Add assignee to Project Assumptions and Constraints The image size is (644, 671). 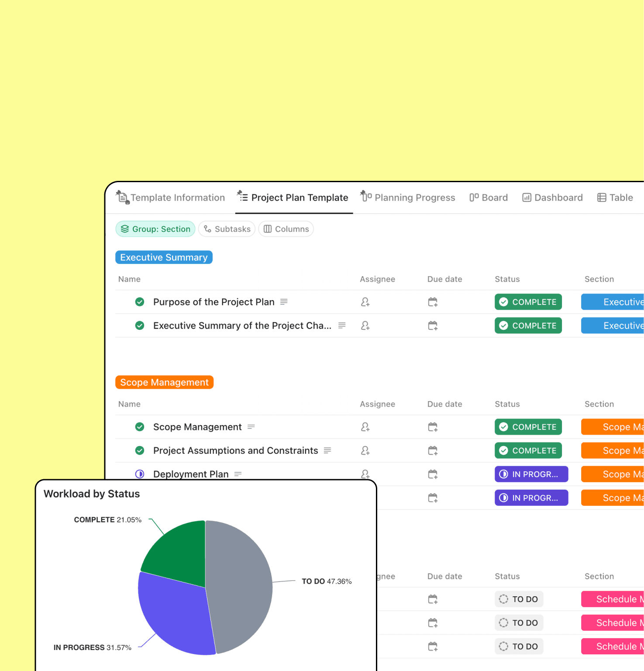point(365,450)
